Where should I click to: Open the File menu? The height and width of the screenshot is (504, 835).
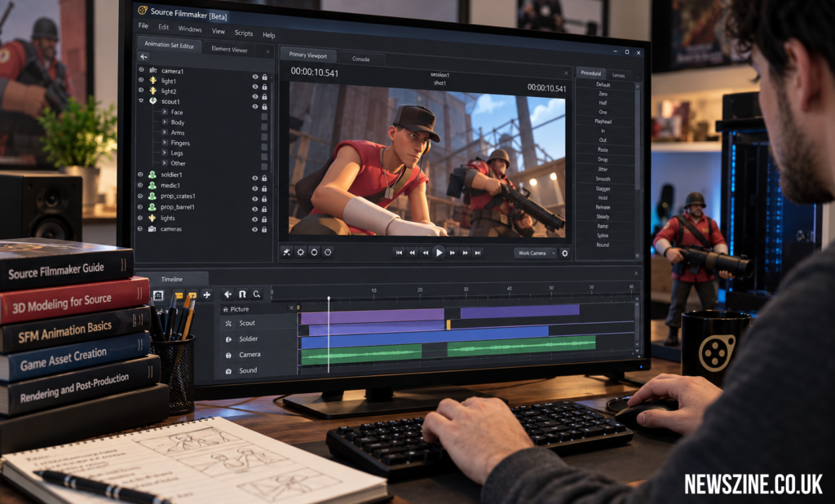click(144, 25)
